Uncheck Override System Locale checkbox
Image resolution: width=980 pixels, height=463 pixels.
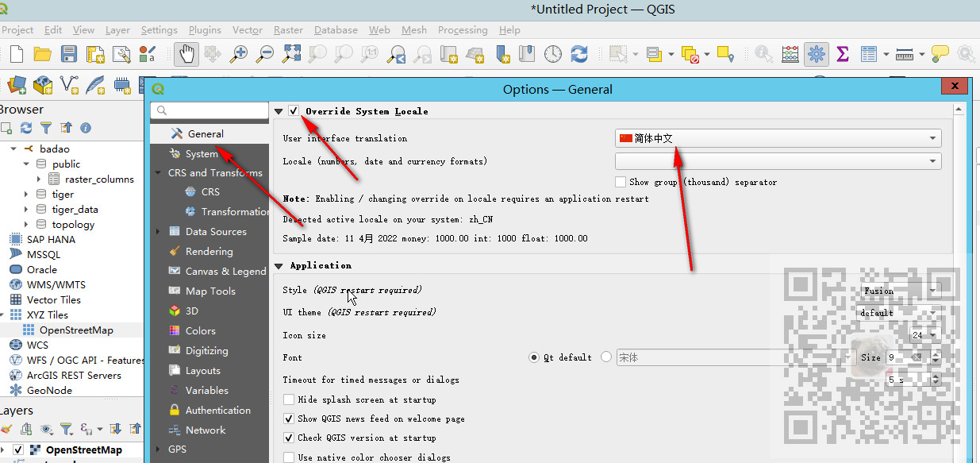point(294,111)
